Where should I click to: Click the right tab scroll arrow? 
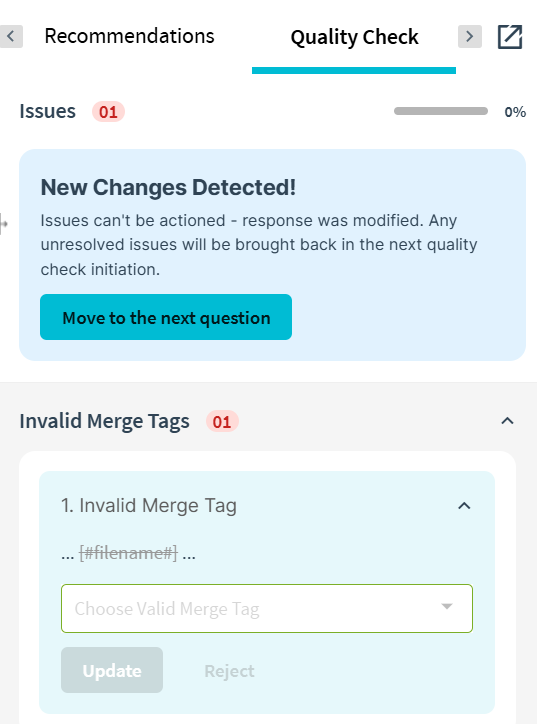tap(470, 36)
